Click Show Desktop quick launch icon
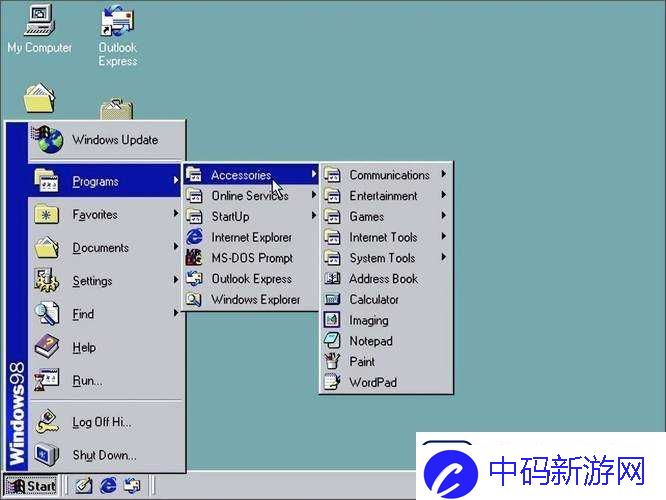 pos(84,485)
